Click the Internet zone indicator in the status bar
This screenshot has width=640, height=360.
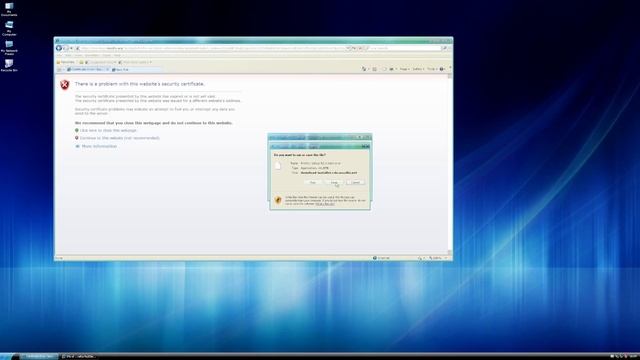[x=382, y=258]
